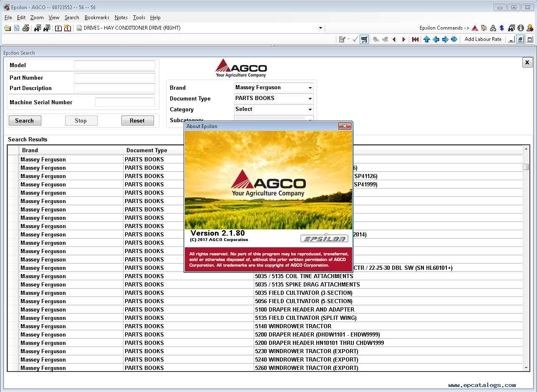Click the blue up arrow navigation icon

click(x=426, y=39)
